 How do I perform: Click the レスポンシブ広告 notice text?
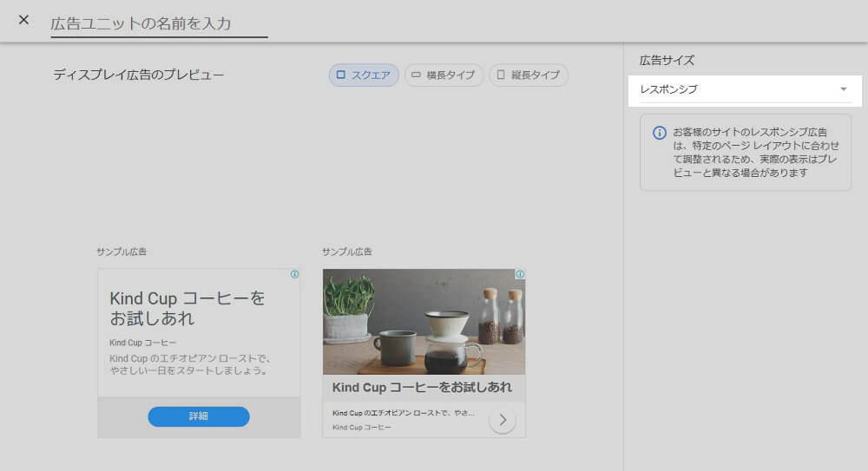click(x=756, y=152)
